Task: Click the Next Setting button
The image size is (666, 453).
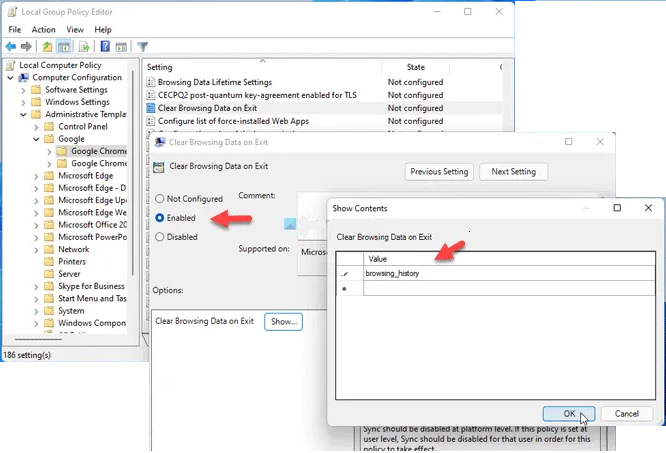Action: 514,172
